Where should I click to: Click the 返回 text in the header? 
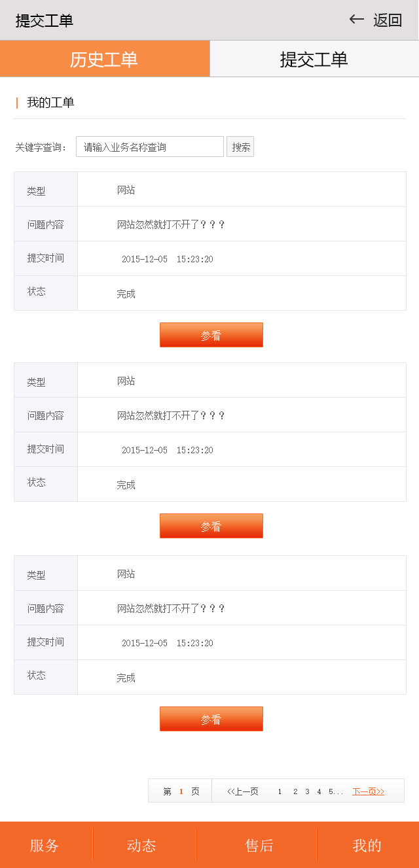pyautogui.click(x=388, y=20)
